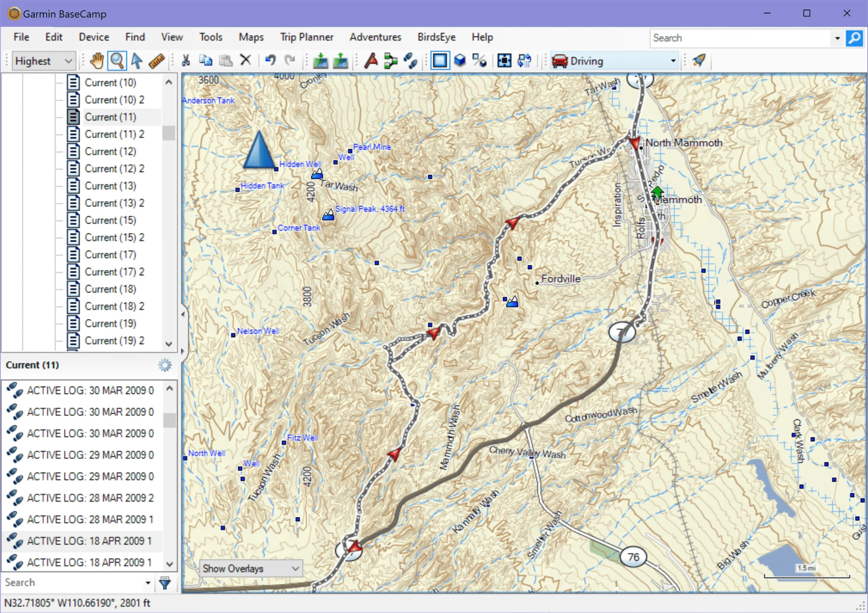Open the Maps menu
The height and width of the screenshot is (613, 868).
point(251,37)
